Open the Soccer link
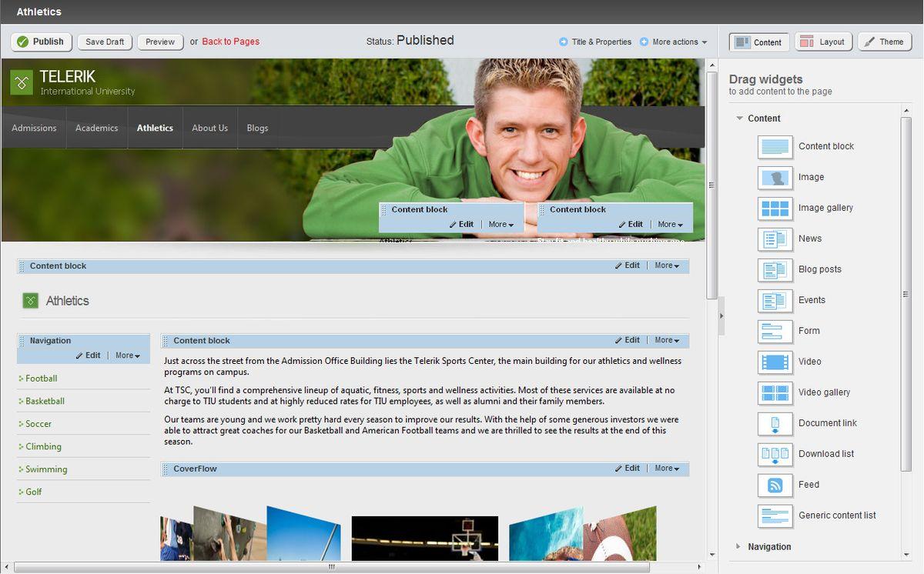This screenshot has width=924, height=574. (38, 424)
